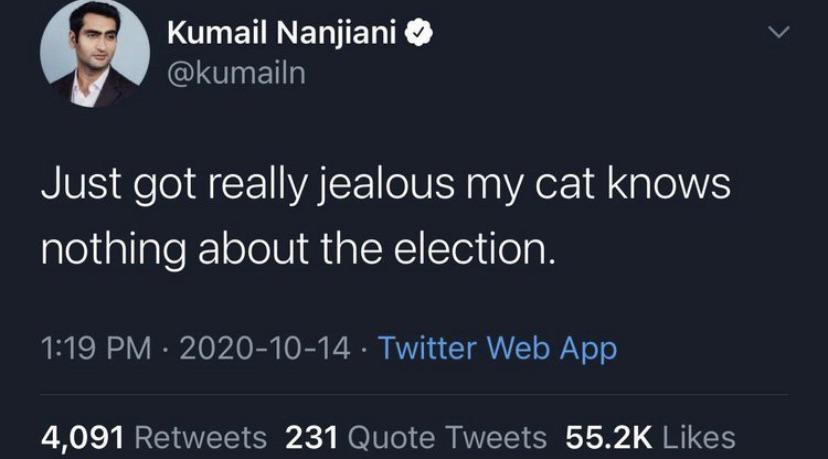This screenshot has height=459, width=828.
Task: Click the tweet line "nothing about the election."
Action: [x=296, y=249]
